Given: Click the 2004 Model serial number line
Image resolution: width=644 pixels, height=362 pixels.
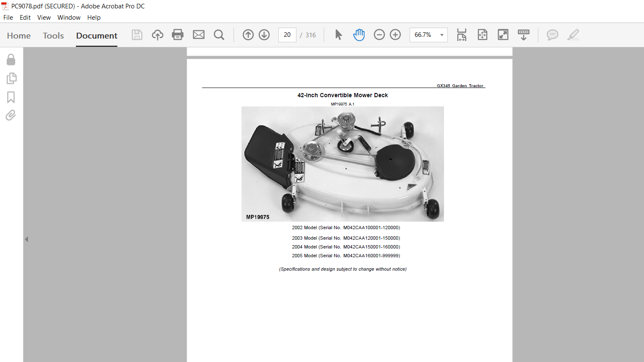Looking at the screenshot, I should tap(346, 247).
